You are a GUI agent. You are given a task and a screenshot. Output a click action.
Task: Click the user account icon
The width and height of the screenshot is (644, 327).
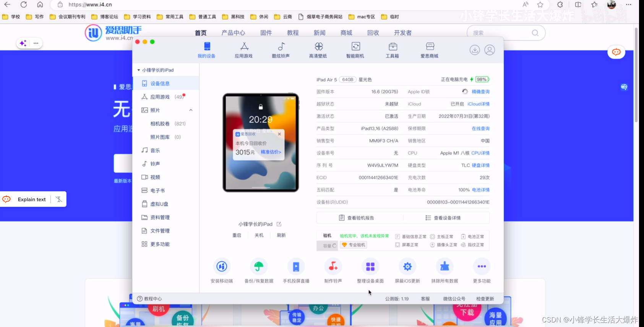tap(490, 50)
